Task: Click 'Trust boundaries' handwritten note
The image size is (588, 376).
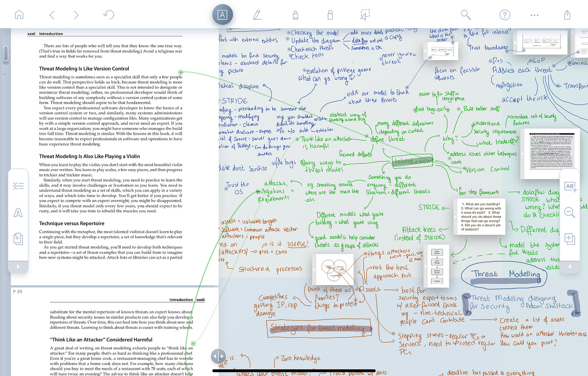Action: tap(488, 48)
